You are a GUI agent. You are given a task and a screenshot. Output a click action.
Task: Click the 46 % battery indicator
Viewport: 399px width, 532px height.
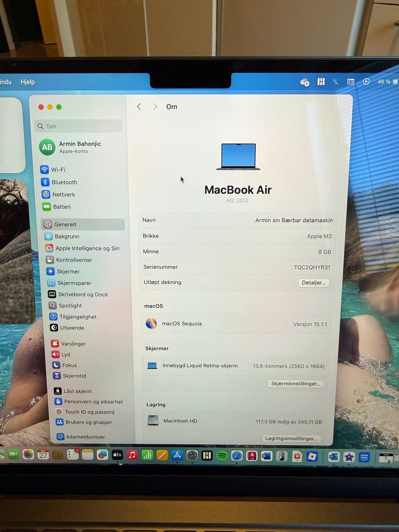pyautogui.click(x=388, y=81)
